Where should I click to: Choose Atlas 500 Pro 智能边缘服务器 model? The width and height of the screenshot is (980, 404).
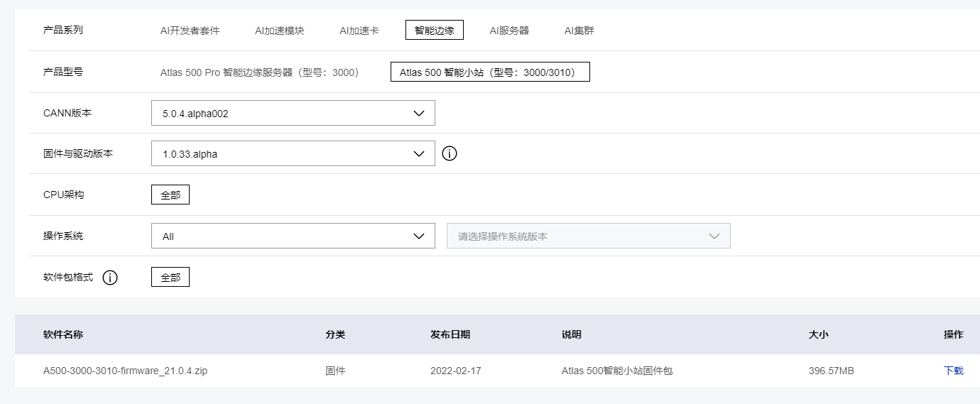[x=259, y=72]
